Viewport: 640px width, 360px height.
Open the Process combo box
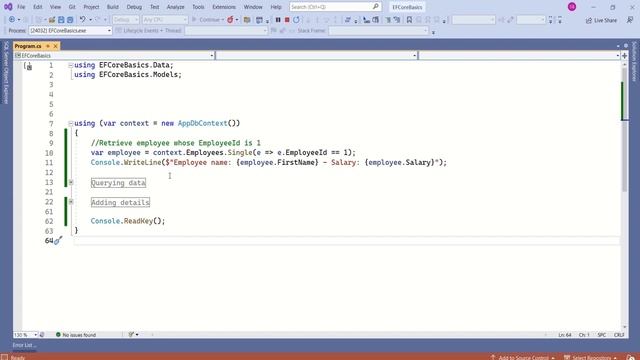[70, 31]
